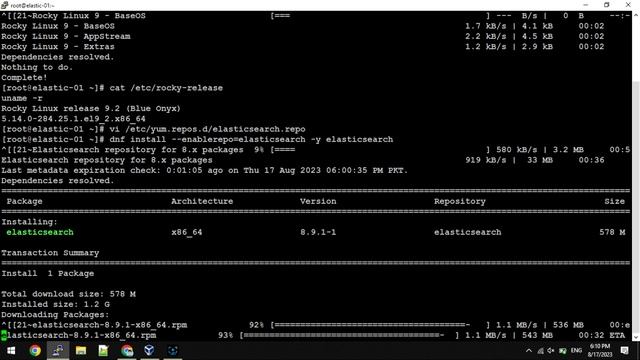Screen dimensions: 640x360
Task: Click the 'Version' column header
Action: click(318, 201)
